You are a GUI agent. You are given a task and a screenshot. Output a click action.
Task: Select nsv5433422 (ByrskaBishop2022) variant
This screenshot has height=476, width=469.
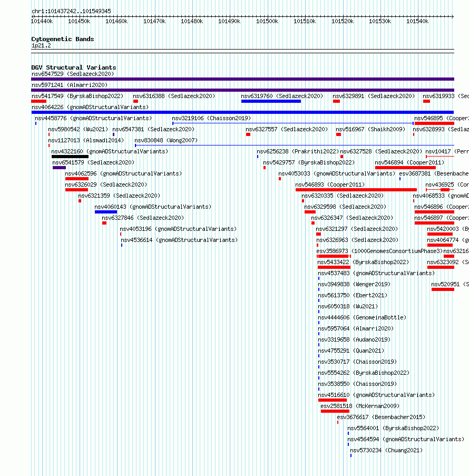[x=363, y=263]
